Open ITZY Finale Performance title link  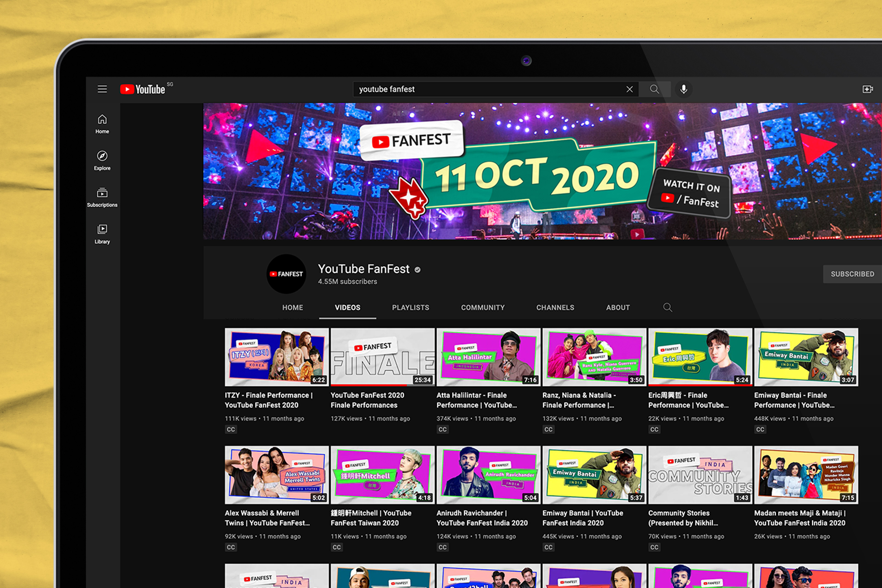pos(269,400)
